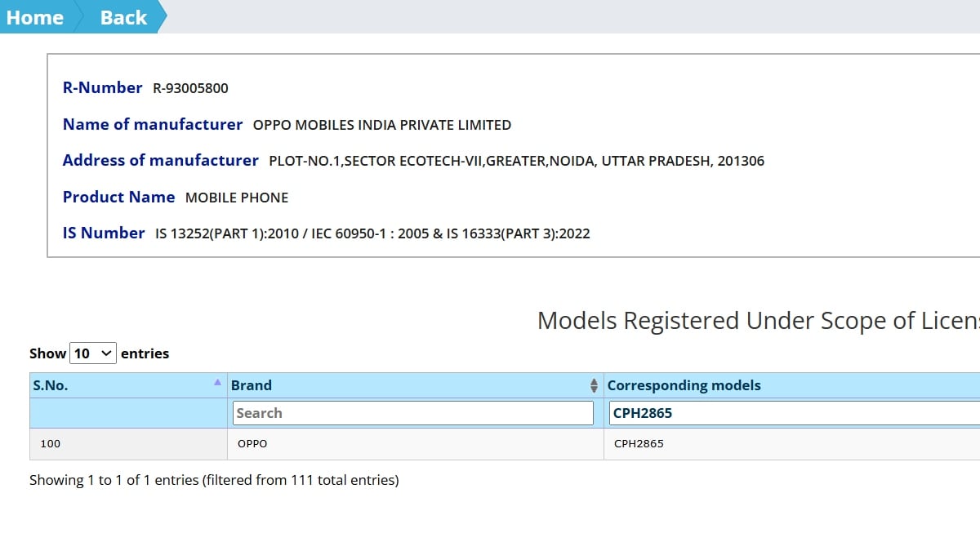
Task: Click the Address of manufacturer label
Action: click(x=161, y=160)
